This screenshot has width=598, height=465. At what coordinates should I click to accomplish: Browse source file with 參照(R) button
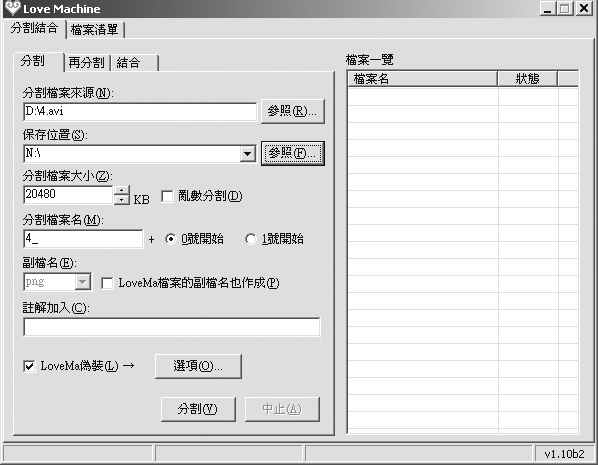pyautogui.click(x=293, y=111)
